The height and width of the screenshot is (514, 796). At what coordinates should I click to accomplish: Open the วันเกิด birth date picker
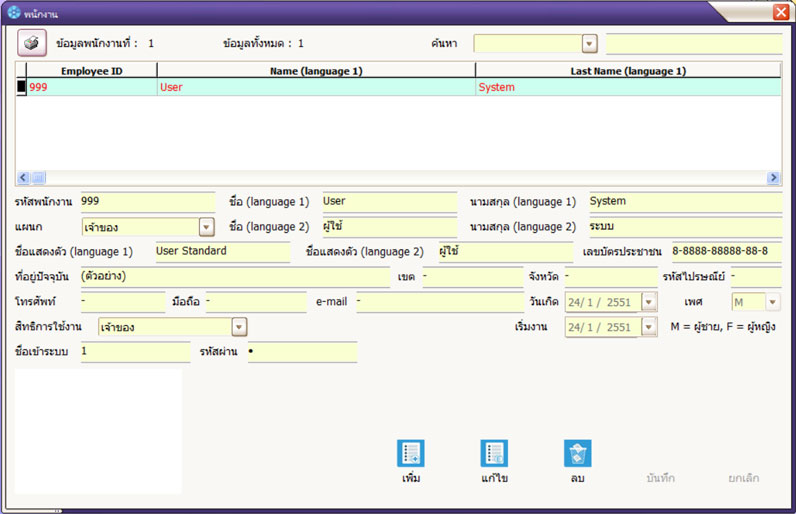click(649, 302)
